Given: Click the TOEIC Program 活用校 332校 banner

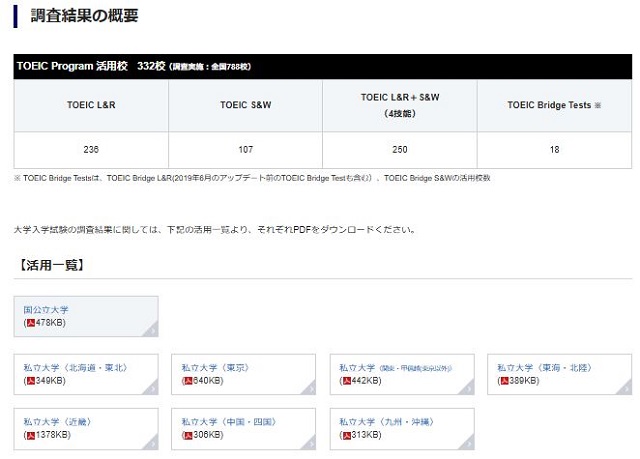Looking at the screenshot, I should [322, 67].
